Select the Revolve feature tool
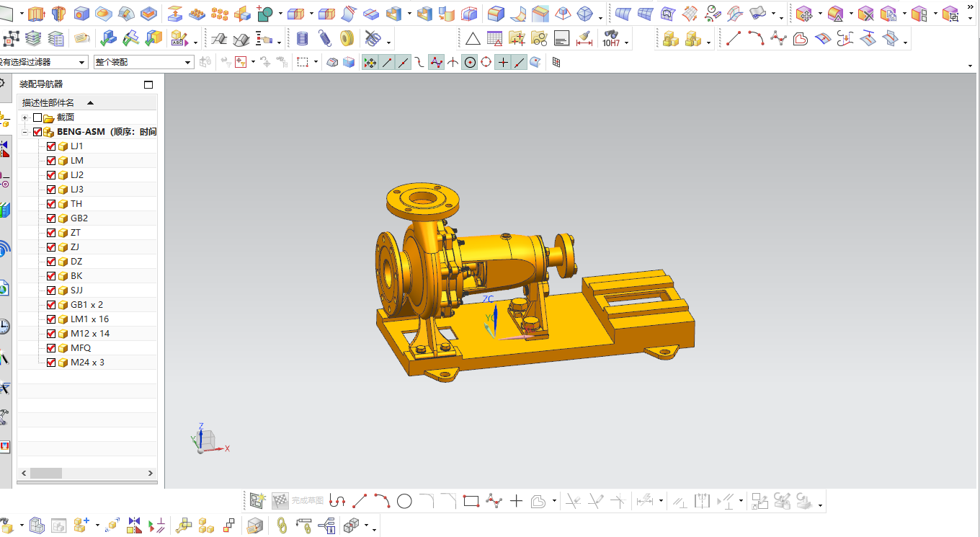 pos(59,13)
